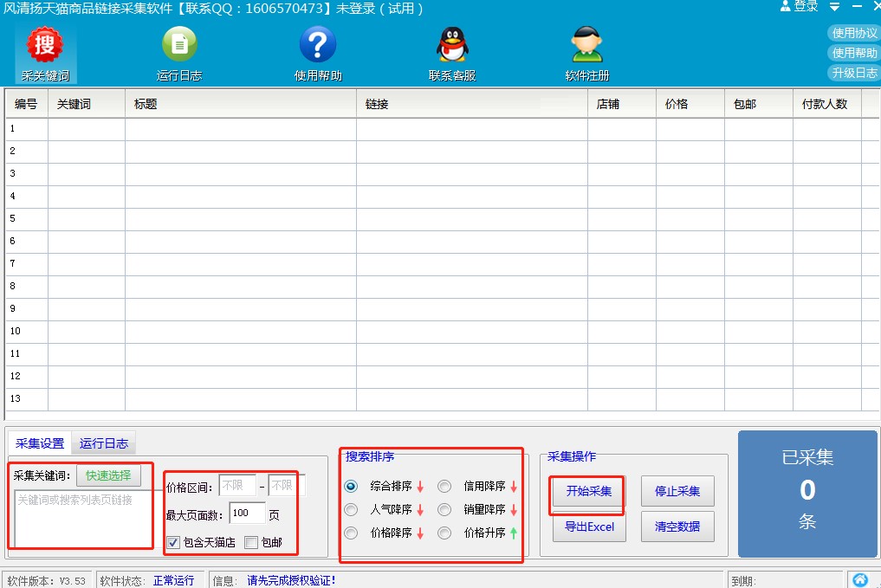
Task: Click the minimum price field
Action: [237, 485]
